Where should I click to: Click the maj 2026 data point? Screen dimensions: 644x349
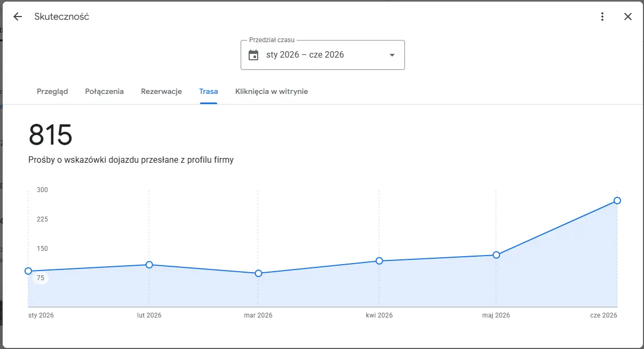tap(496, 255)
